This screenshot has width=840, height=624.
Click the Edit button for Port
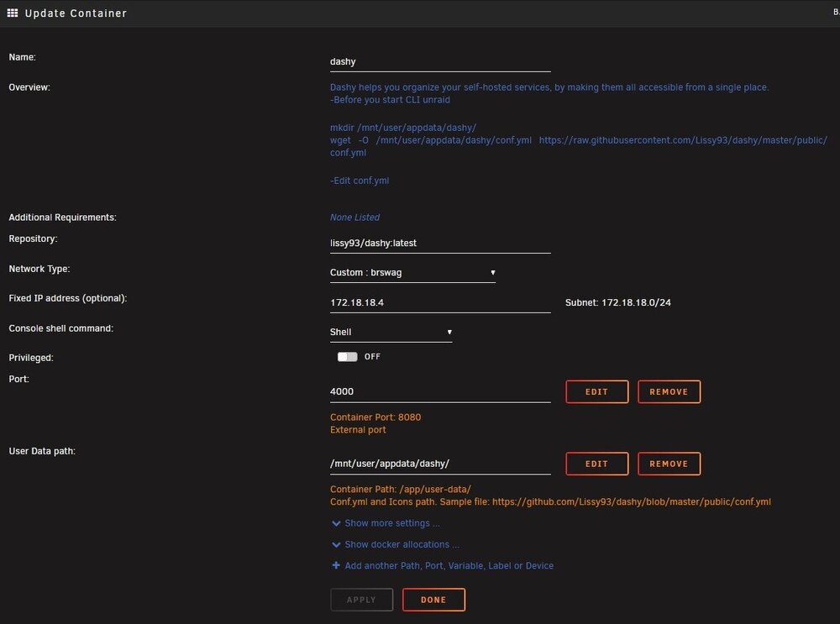(596, 391)
